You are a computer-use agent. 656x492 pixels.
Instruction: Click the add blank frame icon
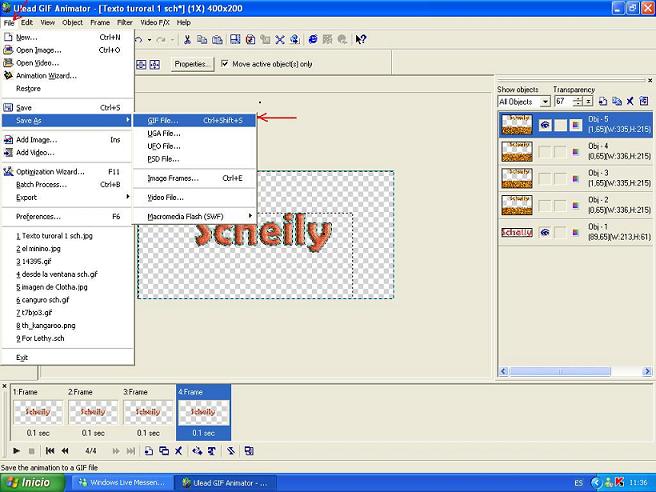click(149, 451)
